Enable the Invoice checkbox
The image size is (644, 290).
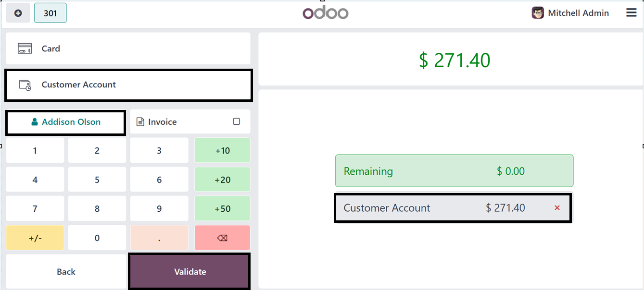(x=236, y=121)
